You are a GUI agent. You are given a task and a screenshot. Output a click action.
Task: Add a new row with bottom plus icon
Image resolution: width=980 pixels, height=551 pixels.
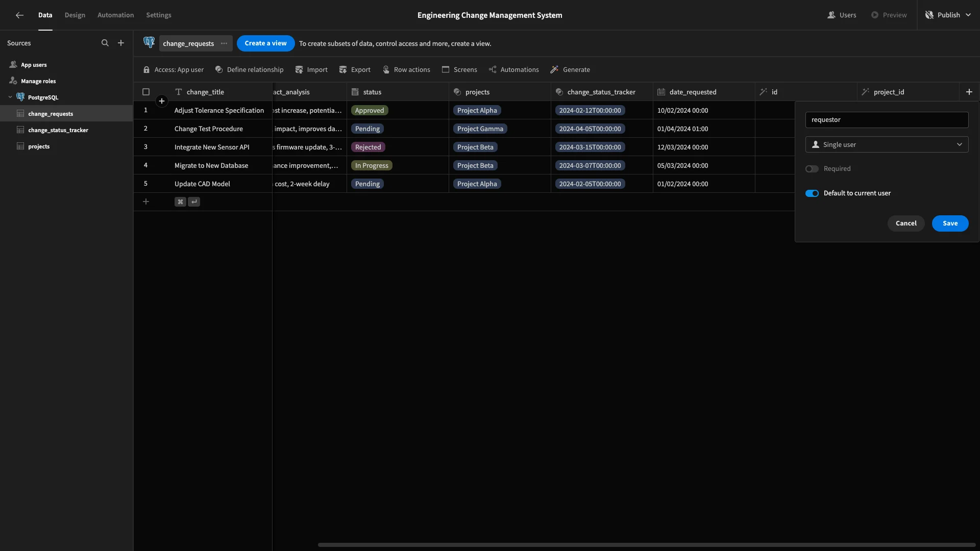click(146, 202)
